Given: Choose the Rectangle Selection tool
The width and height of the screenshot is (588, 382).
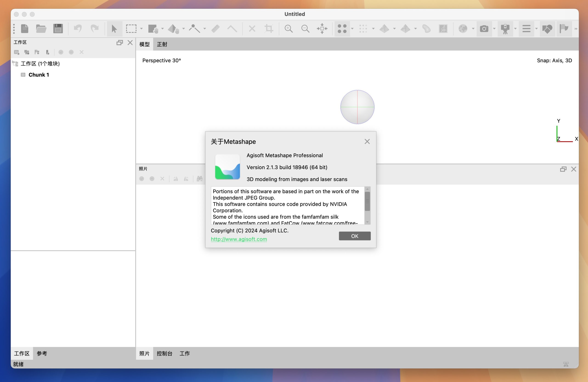Looking at the screenshot, I should (131, 29).
